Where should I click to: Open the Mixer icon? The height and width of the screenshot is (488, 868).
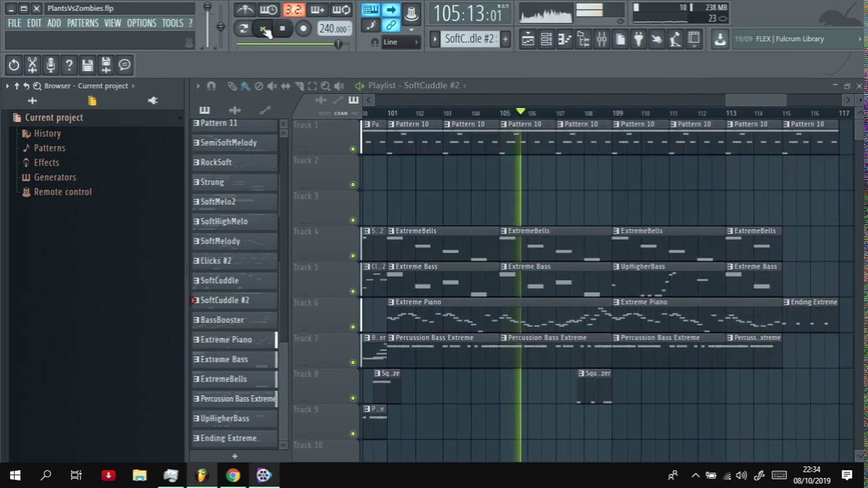pos(601,39)
